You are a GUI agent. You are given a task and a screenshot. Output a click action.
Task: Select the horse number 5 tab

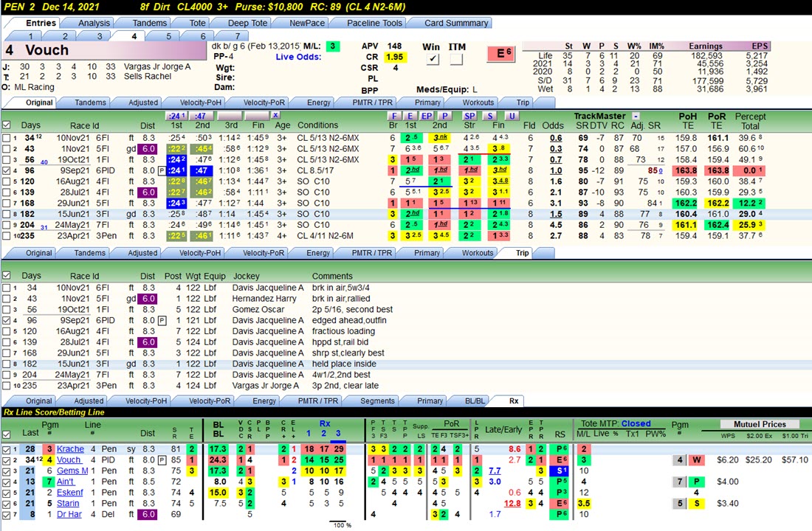click(168, 36)
